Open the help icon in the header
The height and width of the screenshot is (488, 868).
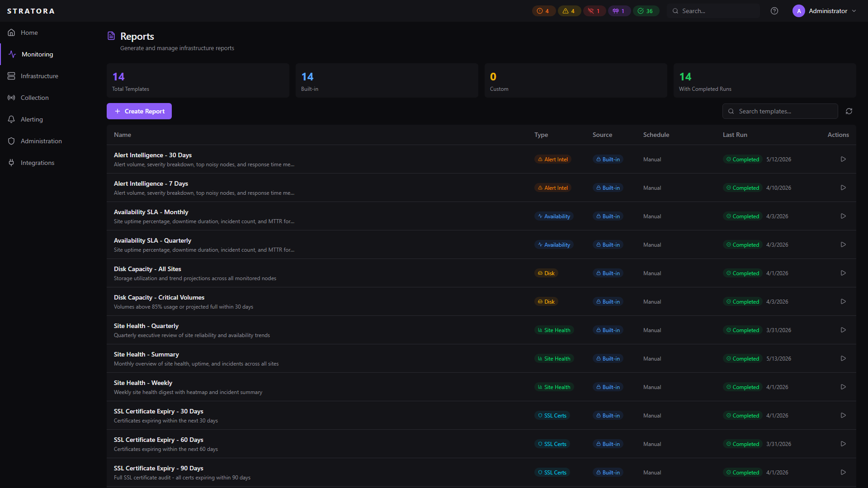pyautogui.click(x=774, y=11)
